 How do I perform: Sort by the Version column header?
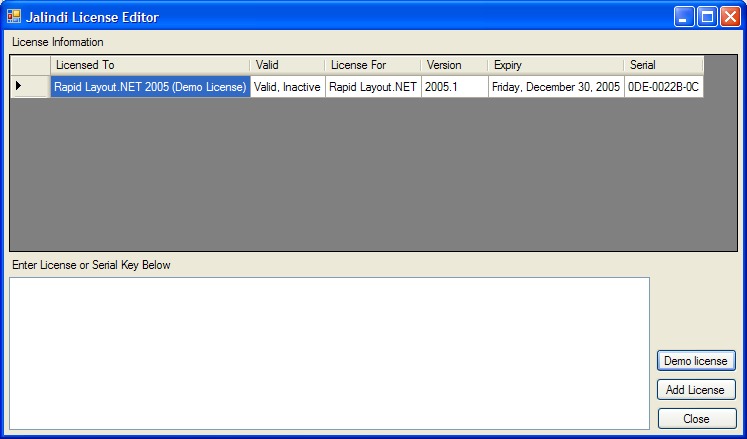(x=454, y=65)
